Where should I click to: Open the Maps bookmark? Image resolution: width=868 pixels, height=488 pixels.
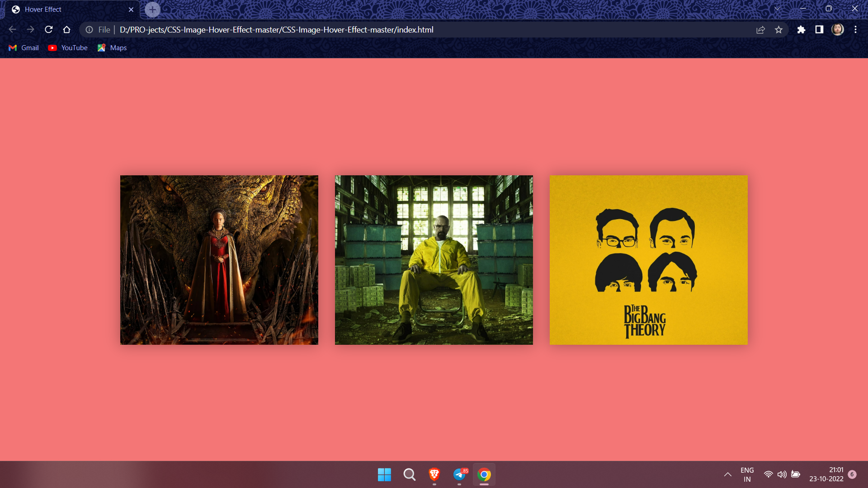(112, 48)
